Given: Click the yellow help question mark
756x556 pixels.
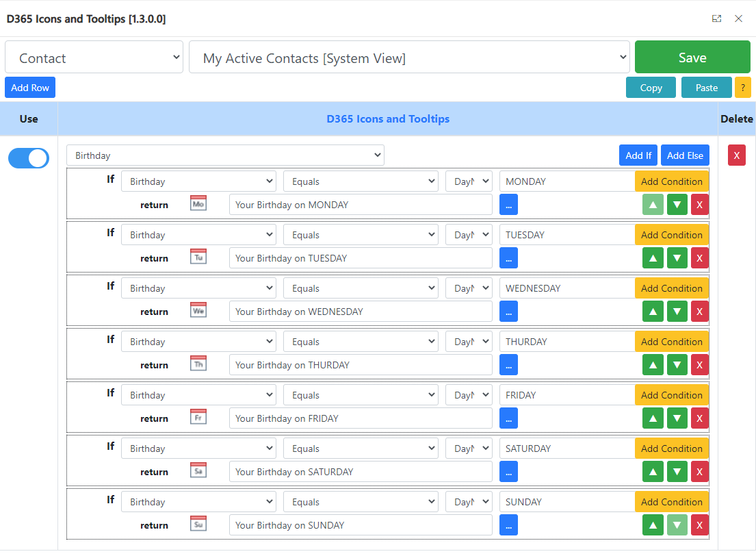Looking at the screenshot, I should click(x=742, y=88).
